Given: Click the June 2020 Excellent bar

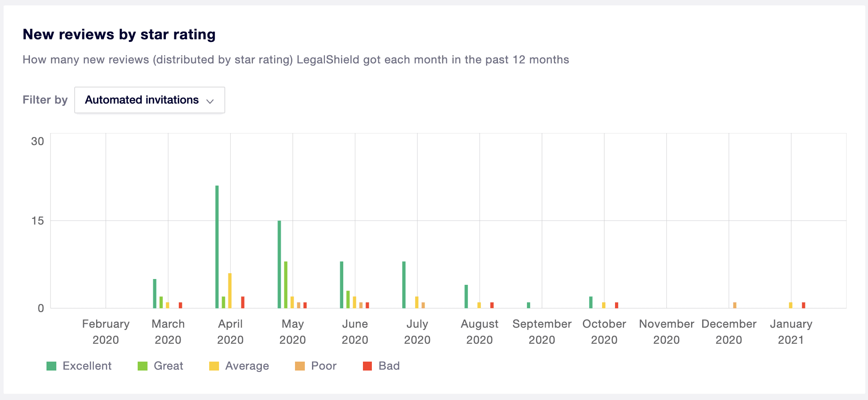Looking at the screenshot, I should (342, 285).
